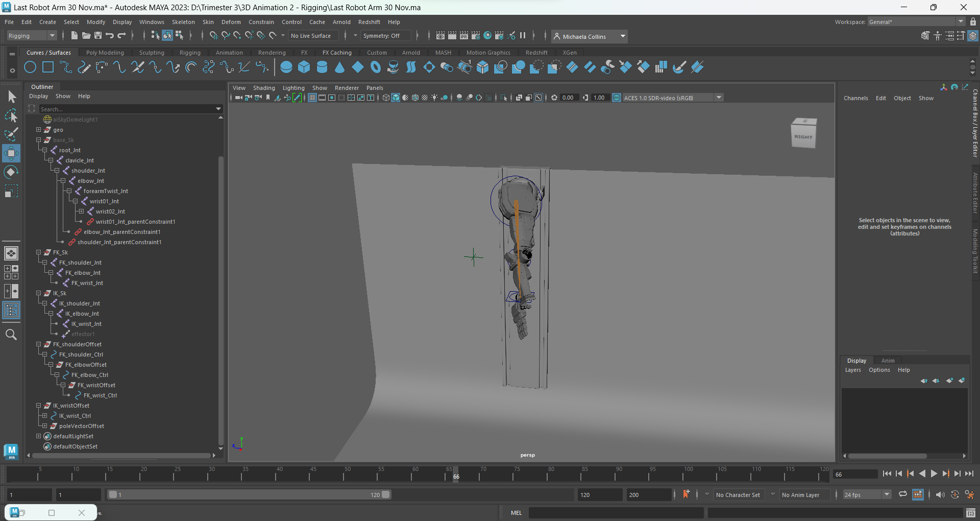The height and width of the screenshot is (521, 980).
Task: Switch to the Rigging shelf tab
Action: 190,53
